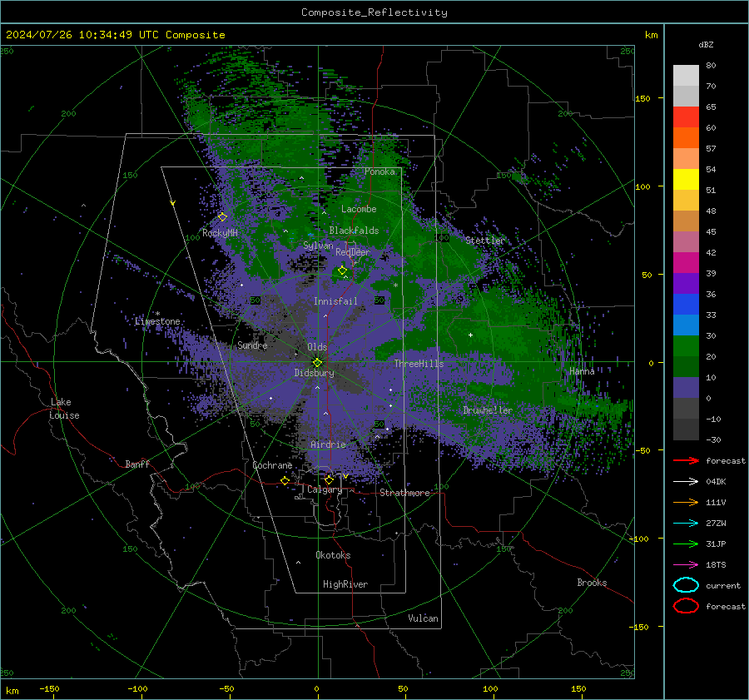The width and height of the screenshot is (749, 700).
Task: Click the Olds label
Action: pos(317,347)
